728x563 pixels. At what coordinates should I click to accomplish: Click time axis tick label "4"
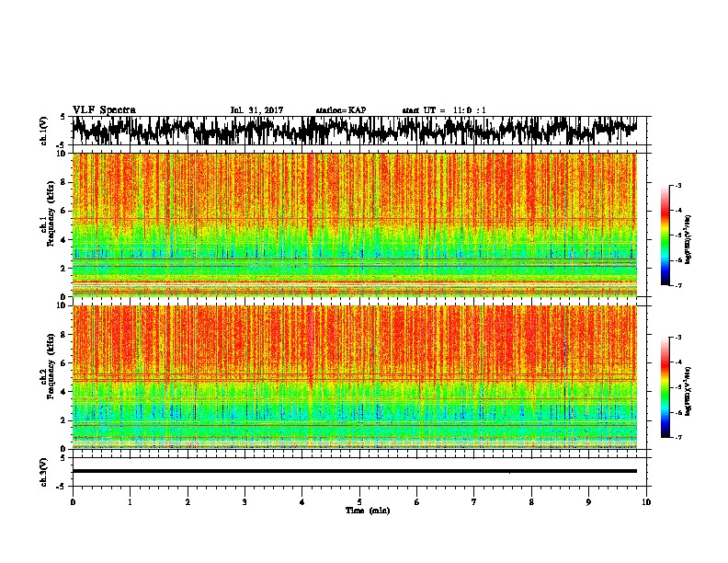tap(302, 502)
